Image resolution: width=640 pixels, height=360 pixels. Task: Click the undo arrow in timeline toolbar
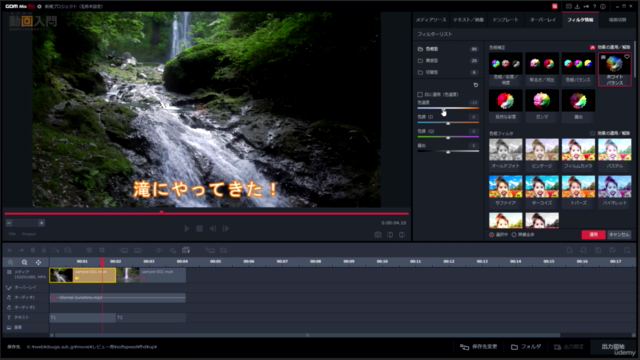click(10, 250)
